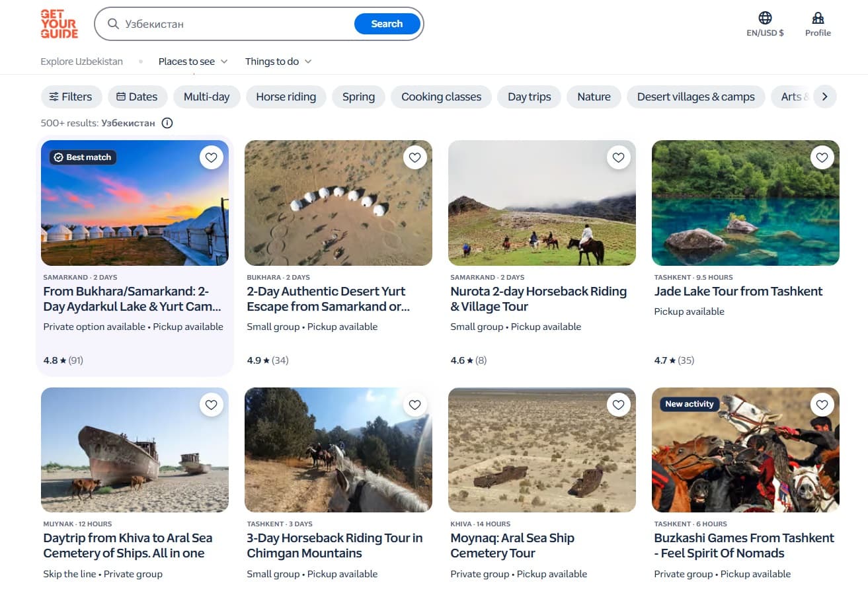Favorite the 2-Day Authentic Desert Yurt Escape
The height and width of the screenshot is (605, 868).
(x=414, y=157)
